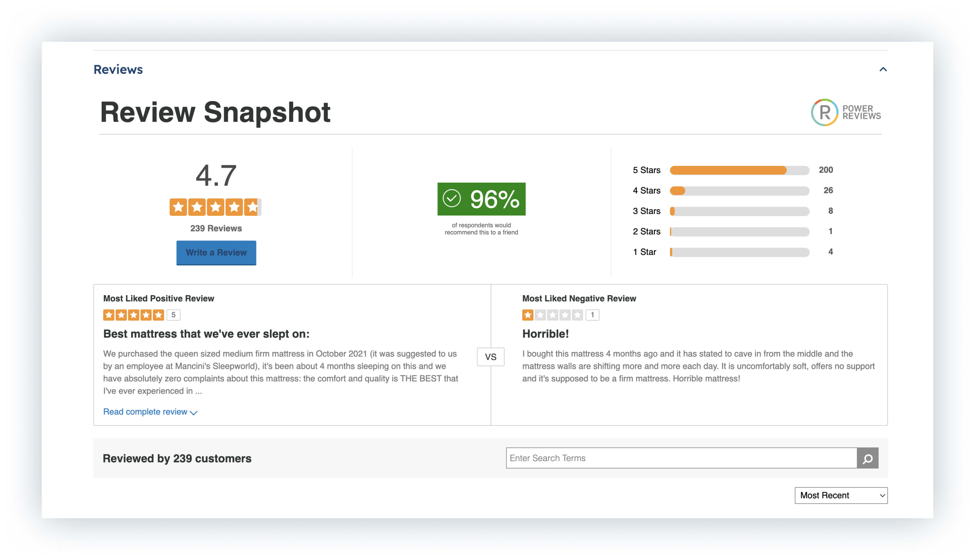Viewport: 975px width, 560px height.
Task: Collapse the Reviews section chevron
Action: (x=883, y=69)
